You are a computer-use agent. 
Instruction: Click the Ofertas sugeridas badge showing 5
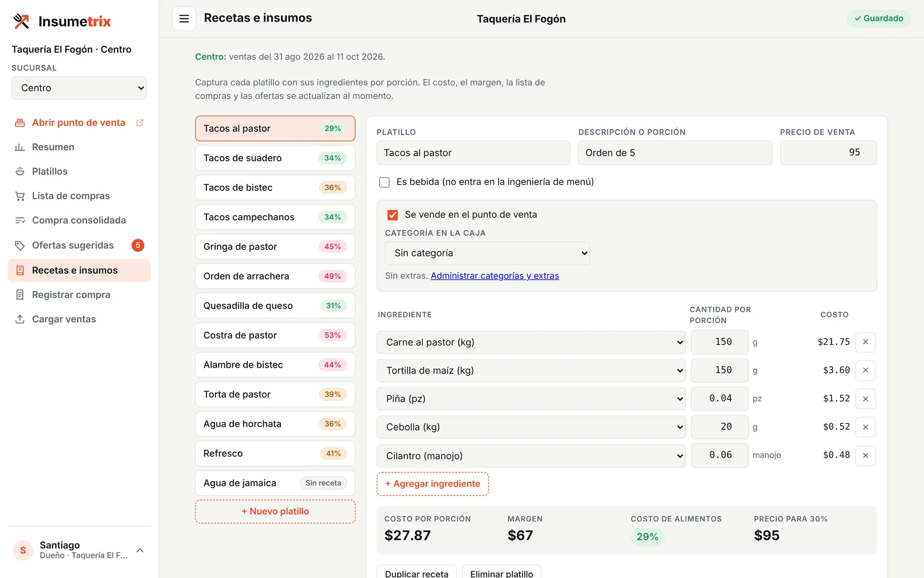point(138,246)
